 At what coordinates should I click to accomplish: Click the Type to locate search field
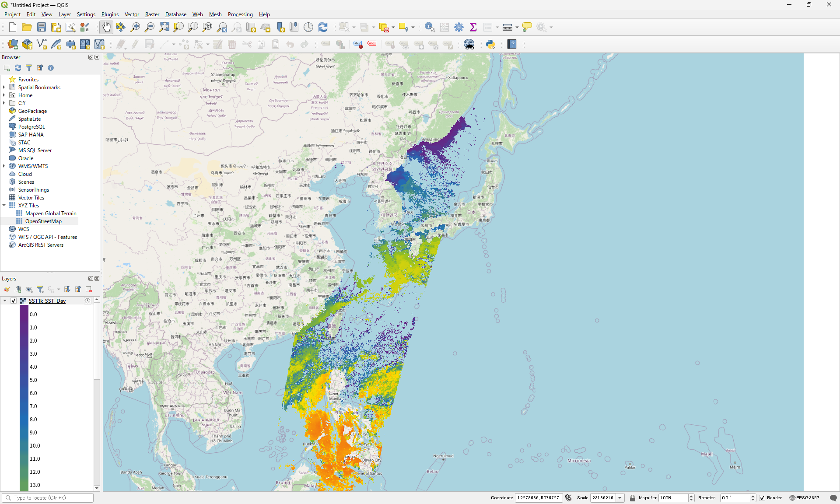pos(48,498)
